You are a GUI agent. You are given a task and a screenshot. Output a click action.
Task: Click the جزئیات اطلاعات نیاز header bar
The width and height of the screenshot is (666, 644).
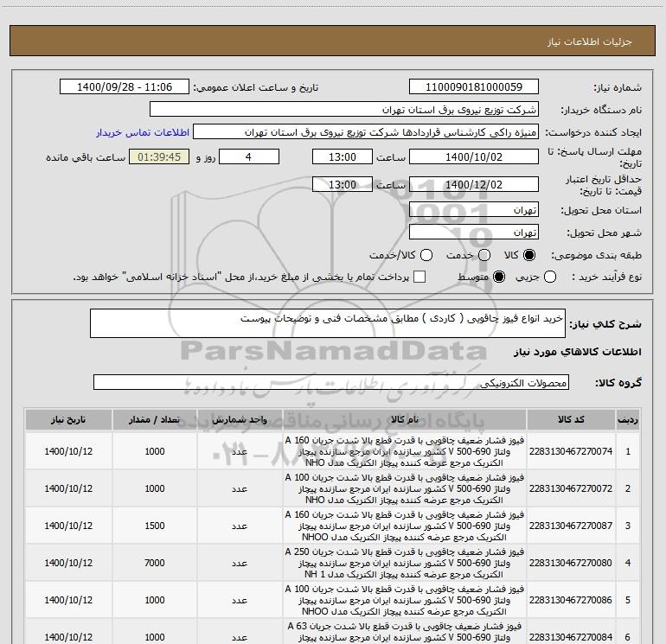[333, 41]
